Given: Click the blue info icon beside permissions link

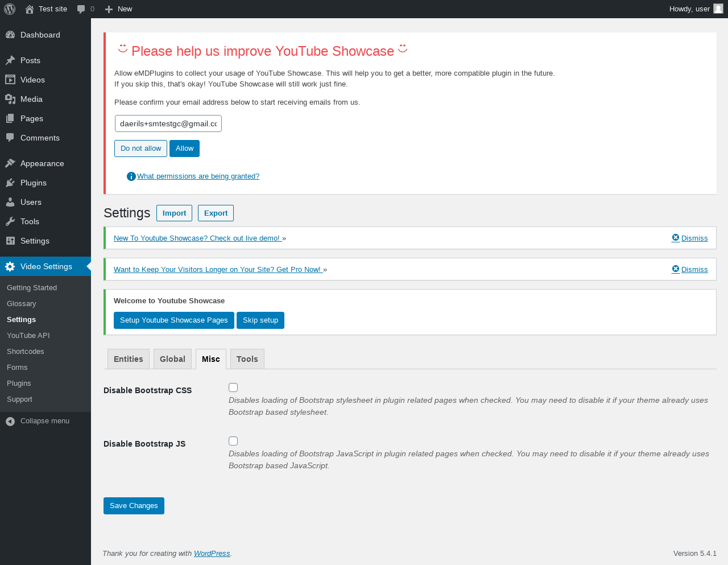Looking at the screenshot, I should pos(131,176).
